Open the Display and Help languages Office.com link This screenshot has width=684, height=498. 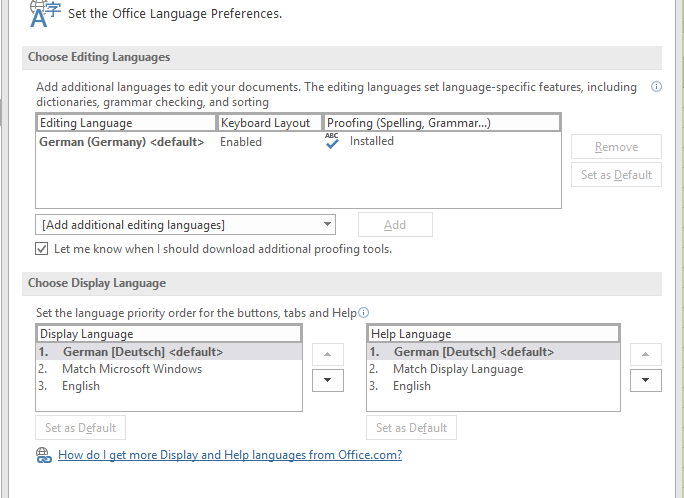click(x=230, y=455)
